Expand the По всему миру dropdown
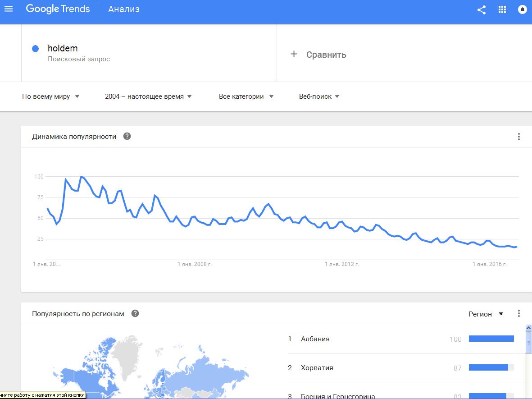Viewport: 532px width, 399px height. (x=50, y=96)
